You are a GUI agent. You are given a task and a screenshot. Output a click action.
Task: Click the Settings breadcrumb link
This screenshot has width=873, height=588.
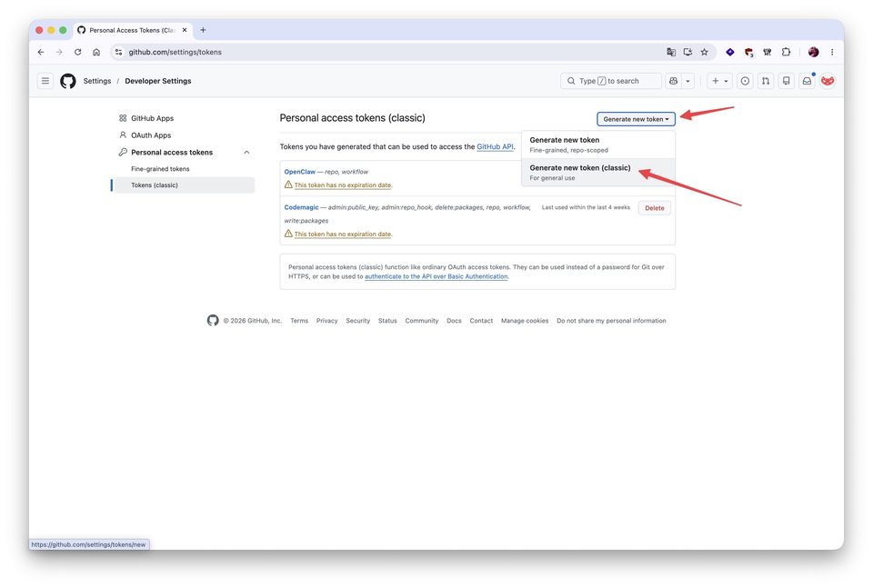tap(97, 81)
